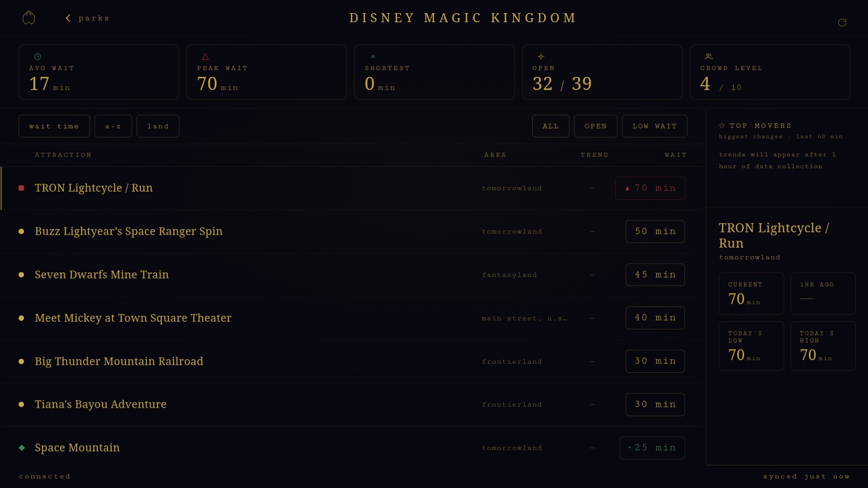Viewport: 868px width, 488px height.
Task: Click Big Thunder Mountain's 30 min badge
Action: point(655,361)
